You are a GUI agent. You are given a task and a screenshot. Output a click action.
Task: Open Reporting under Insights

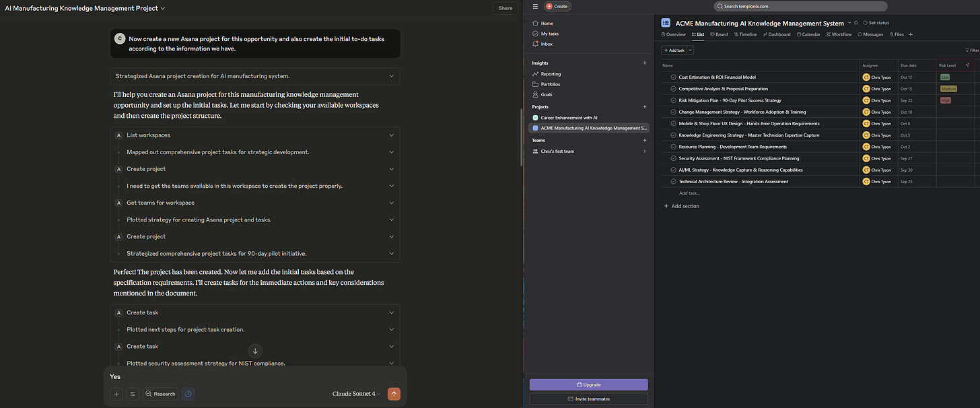pos(551,74)
